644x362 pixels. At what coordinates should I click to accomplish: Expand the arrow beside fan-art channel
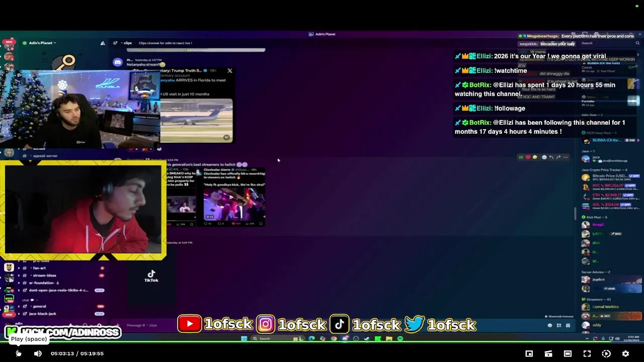(x=19, y=268)
